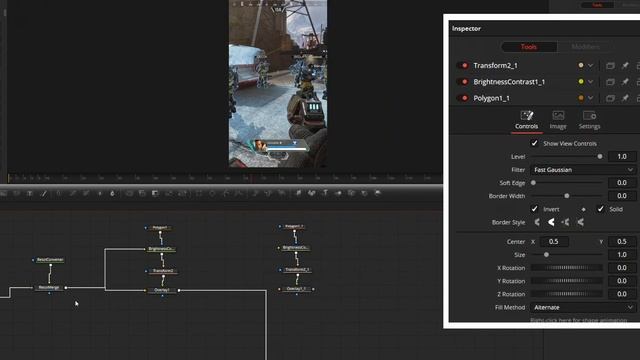Viewport: 640px width, 360px height.
Task: Add a Merge node from the toolbar
Action: pos(129,193)
